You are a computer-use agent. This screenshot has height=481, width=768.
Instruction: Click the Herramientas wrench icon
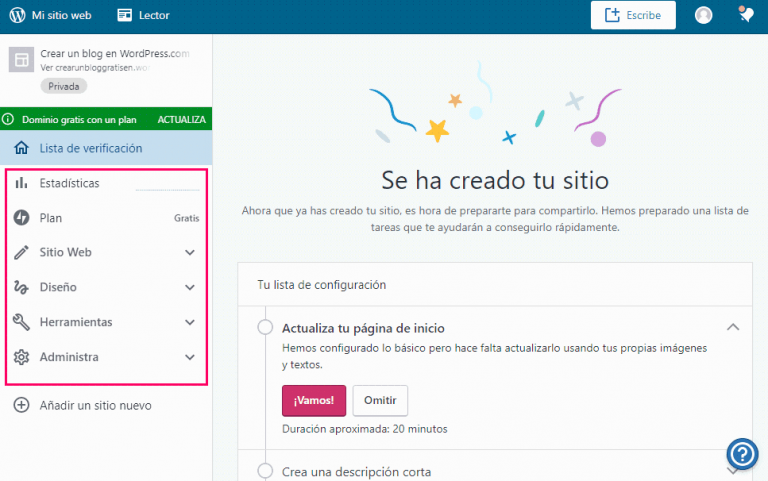(21, 322)
